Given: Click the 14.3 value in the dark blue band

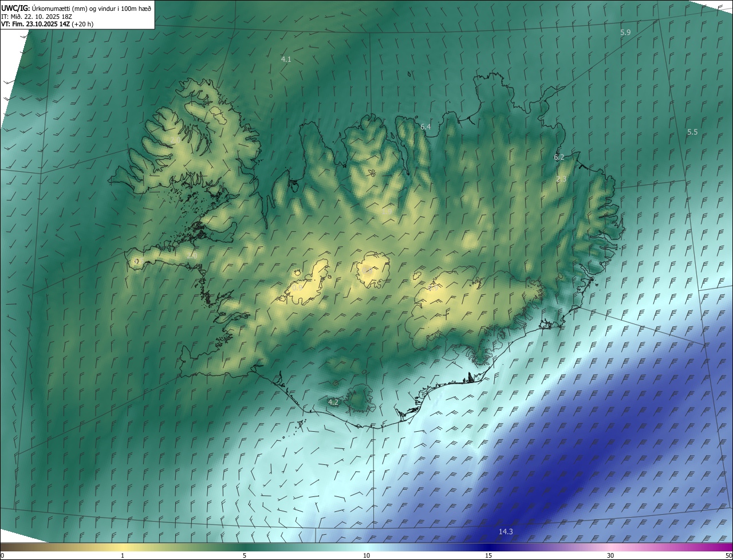Looking at the screenshot, I should [506, 532].
